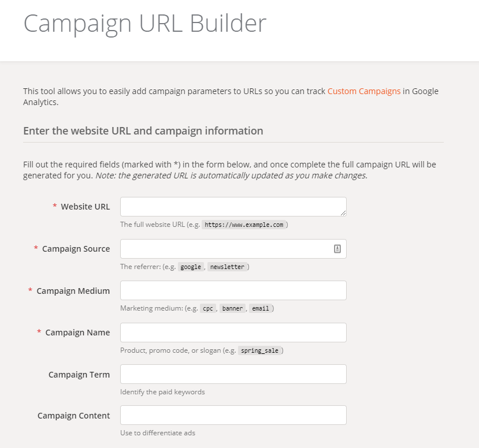The height and width of the screenshot is (448, 479).
Task: Open the Custom Campaigns link
Action: (363, 91)
